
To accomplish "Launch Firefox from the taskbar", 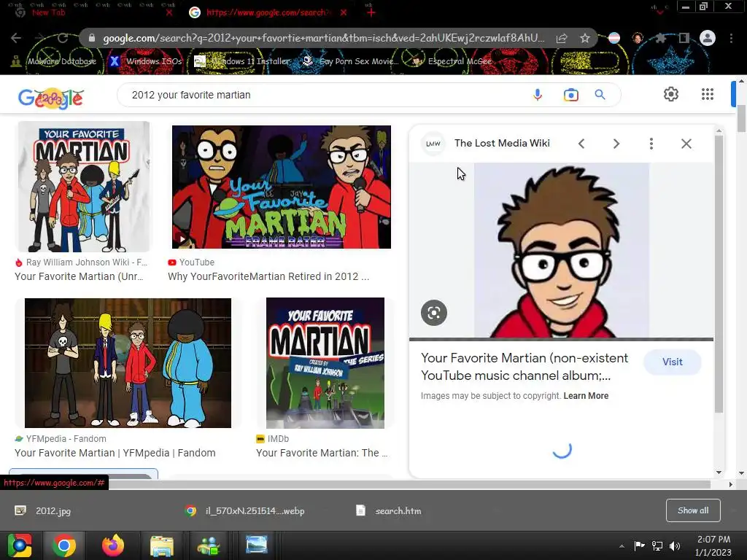I will [113, 545].
